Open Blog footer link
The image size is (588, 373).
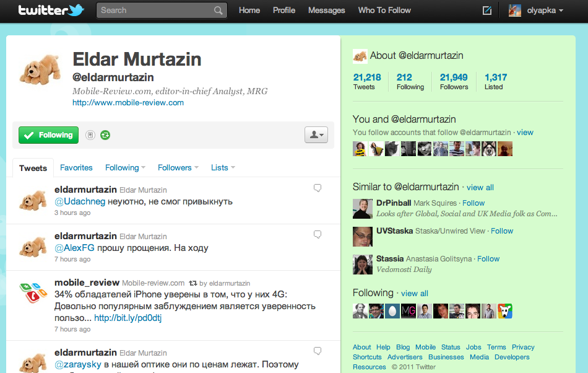point(403,347)
